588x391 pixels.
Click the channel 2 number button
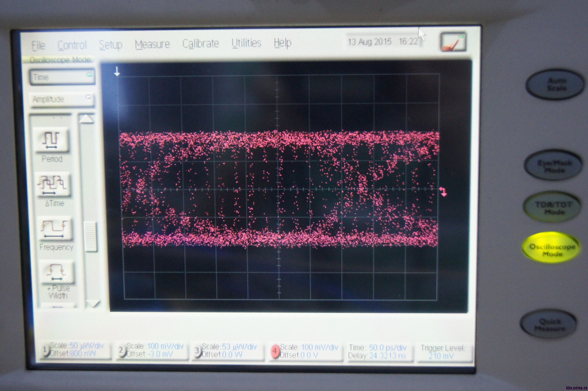121,350
